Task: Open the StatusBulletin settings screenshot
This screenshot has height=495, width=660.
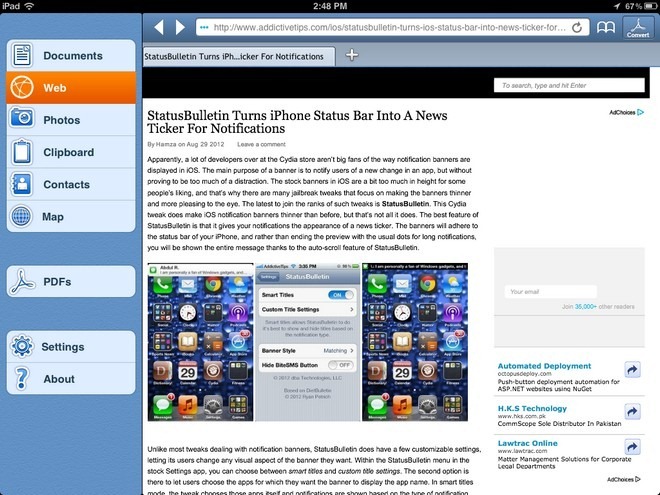Action: click(308, 342)
